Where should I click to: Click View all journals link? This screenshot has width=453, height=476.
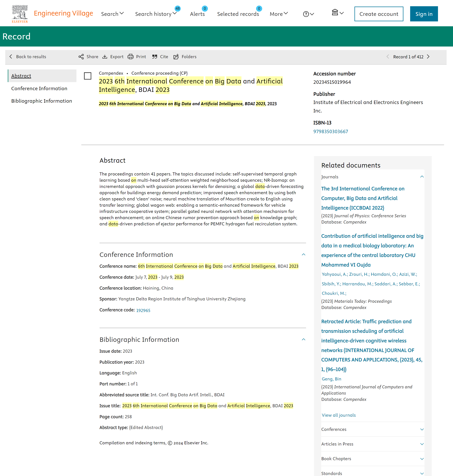(x=339, y=415)
